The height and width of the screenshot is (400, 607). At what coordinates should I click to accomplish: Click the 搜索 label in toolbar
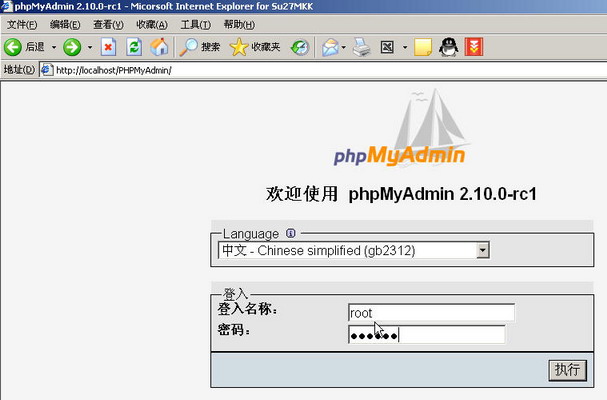point(211,47)
